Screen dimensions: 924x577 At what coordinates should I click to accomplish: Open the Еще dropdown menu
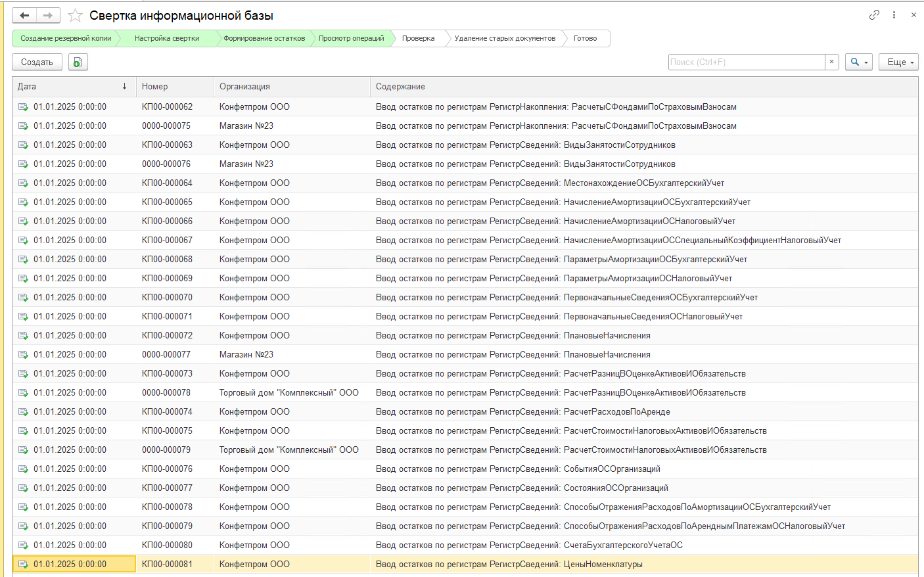898,62
